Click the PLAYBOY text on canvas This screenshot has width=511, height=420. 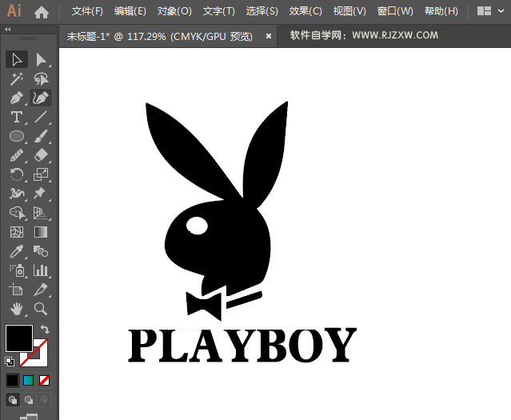click(x=242, y=345)
